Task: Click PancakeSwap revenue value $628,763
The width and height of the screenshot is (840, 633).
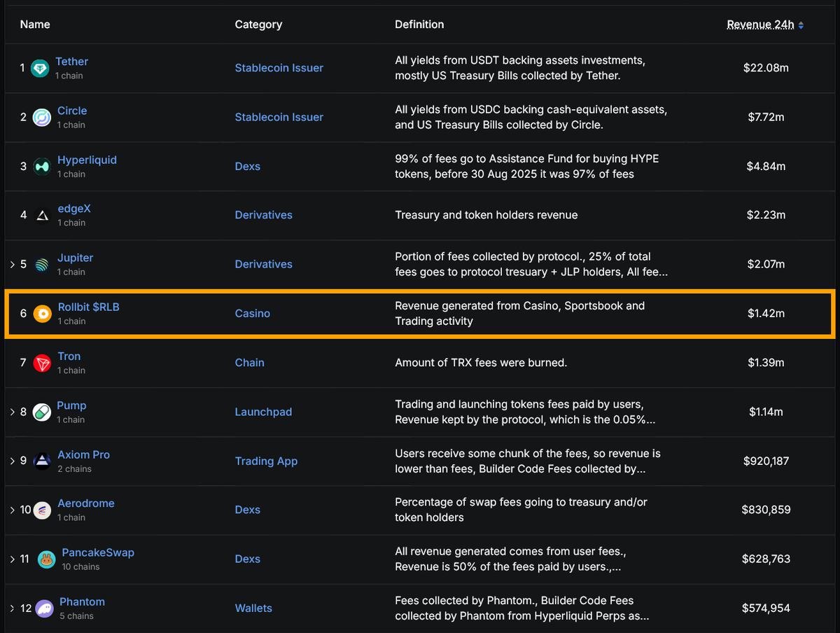Action: pyautogui.click(x=766, y=559)
